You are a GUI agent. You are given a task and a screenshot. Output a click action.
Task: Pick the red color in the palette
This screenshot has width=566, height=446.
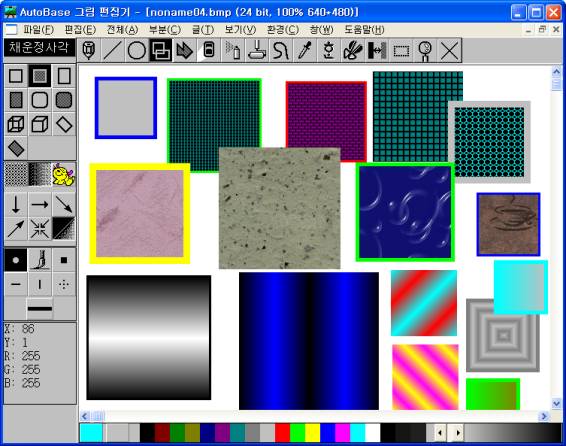[282, 432]
